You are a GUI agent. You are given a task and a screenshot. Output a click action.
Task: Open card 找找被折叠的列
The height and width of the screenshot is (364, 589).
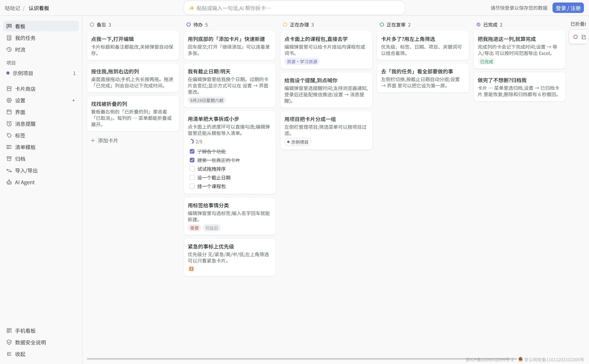coord(133,113)
